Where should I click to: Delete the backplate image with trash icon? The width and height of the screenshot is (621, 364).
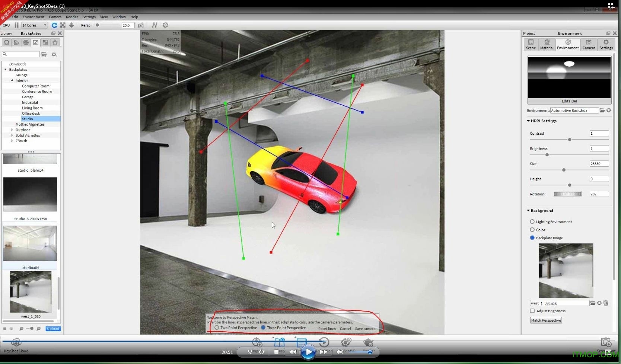606,303
